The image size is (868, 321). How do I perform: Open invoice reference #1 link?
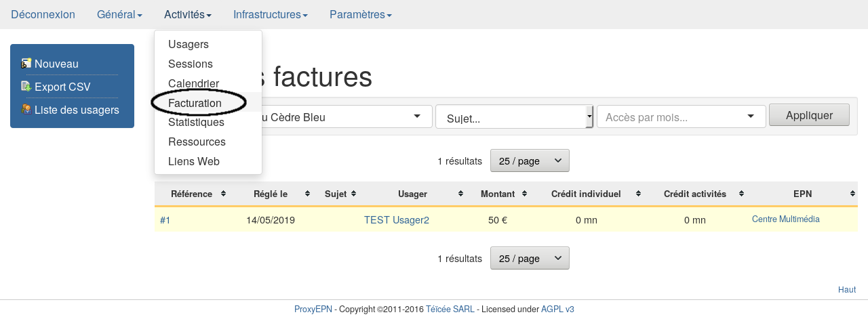coord(165,220)
